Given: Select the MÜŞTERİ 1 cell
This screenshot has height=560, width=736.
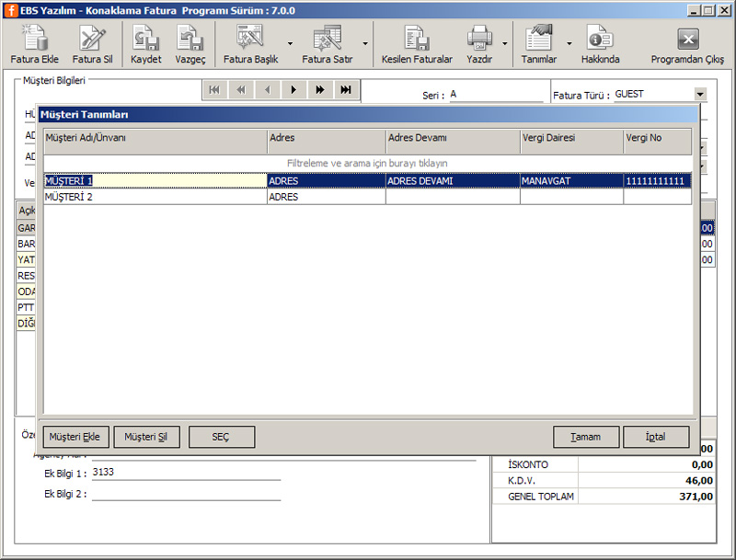Looking at the screenshot, I should click(x=155, y=181).
